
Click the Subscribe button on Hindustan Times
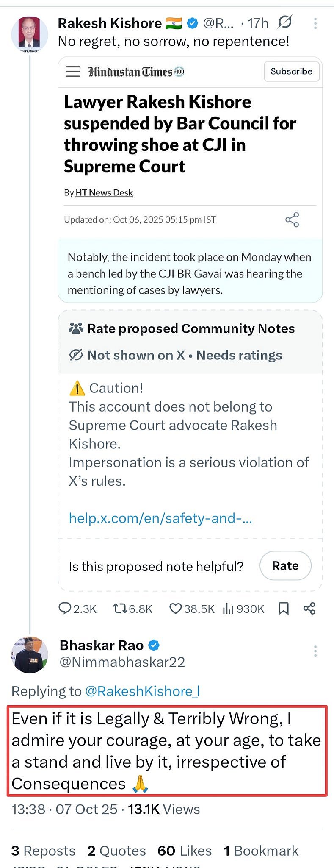click(291, 71)
